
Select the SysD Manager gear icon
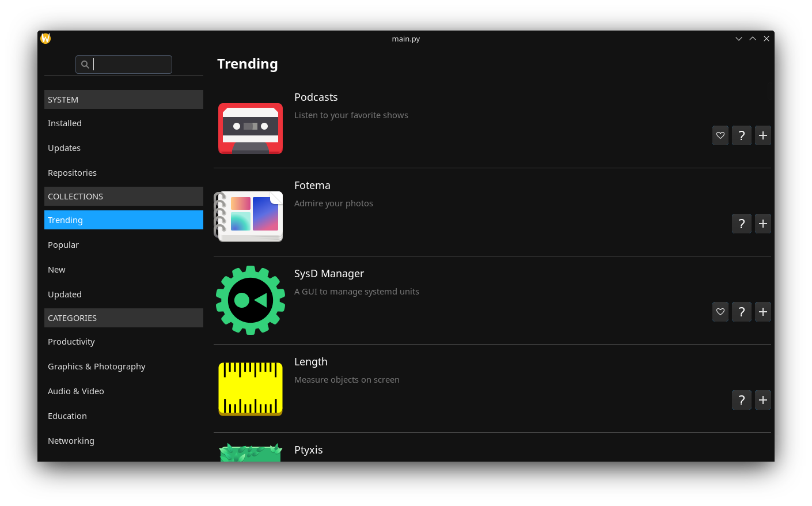coord(250,300)
